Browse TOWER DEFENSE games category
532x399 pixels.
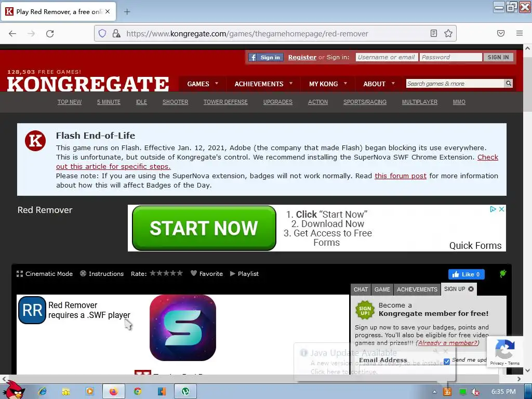[x=225, y=102]
